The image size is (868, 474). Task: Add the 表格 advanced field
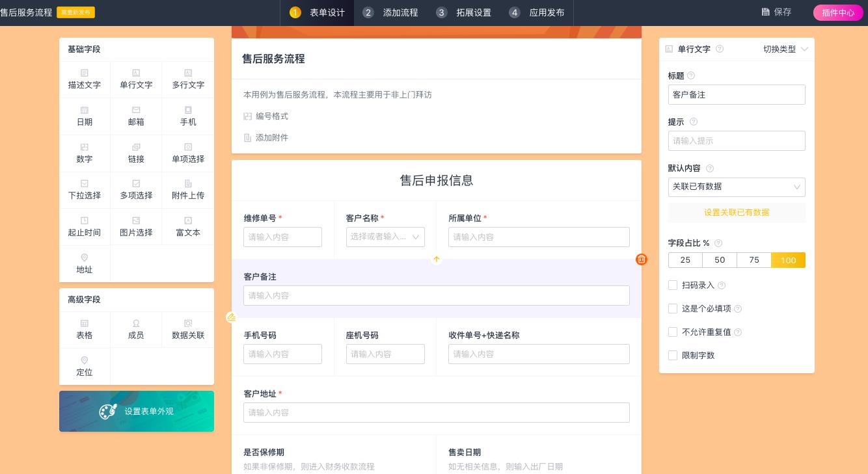click(x=85, y=329)
